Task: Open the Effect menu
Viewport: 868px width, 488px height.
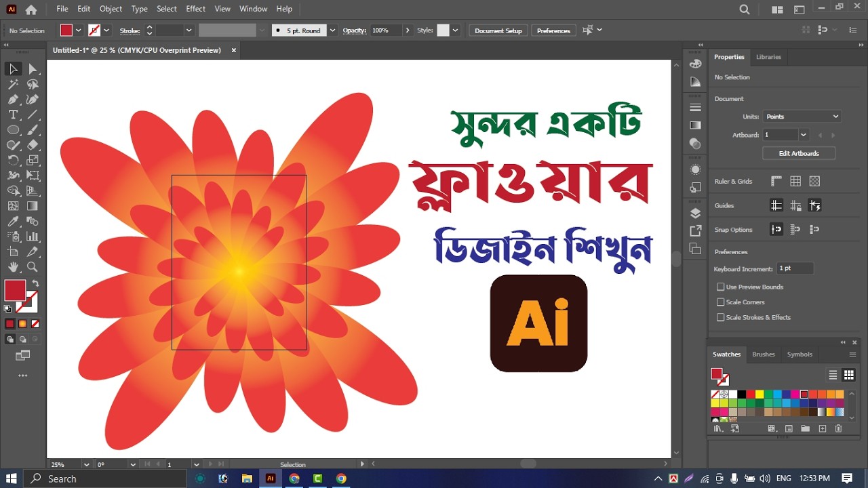Action: [195, 9]
